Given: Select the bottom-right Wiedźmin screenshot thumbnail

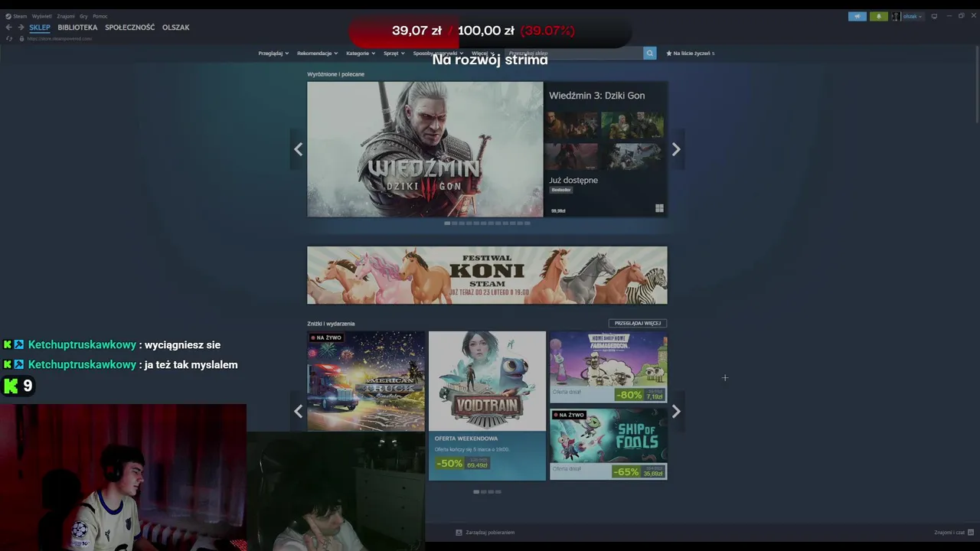Looking at the screenshot, I should (632, 156).
